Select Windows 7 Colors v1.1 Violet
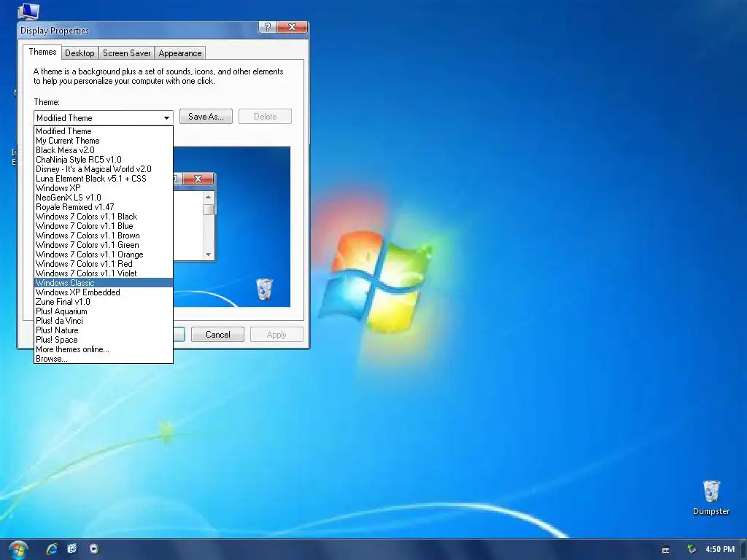 104,274
